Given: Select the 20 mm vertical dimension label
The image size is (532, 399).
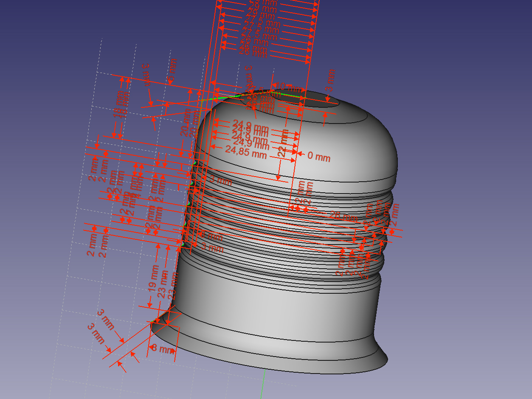Looking at the screenshot, I should [186, 122].
